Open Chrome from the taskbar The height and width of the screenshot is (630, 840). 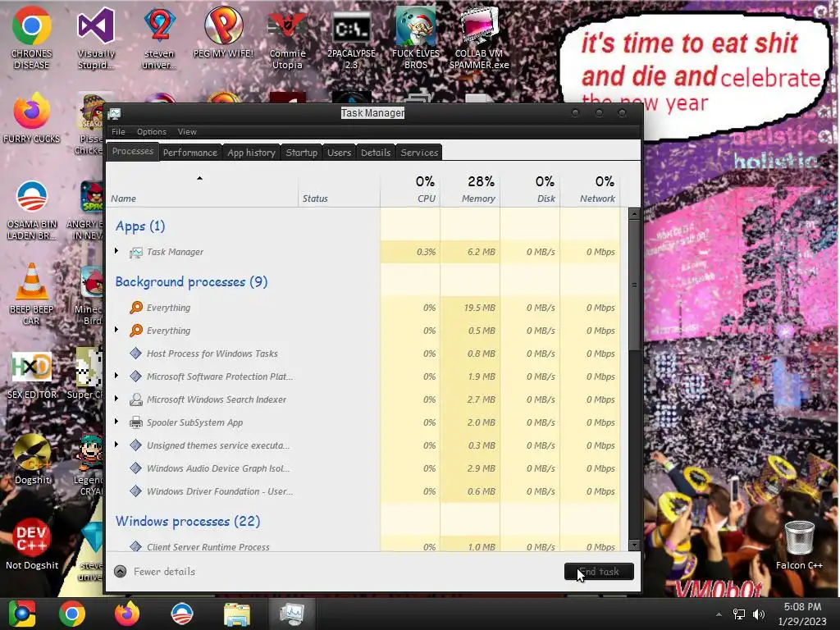pyautogui.click(x=72, y=614)
